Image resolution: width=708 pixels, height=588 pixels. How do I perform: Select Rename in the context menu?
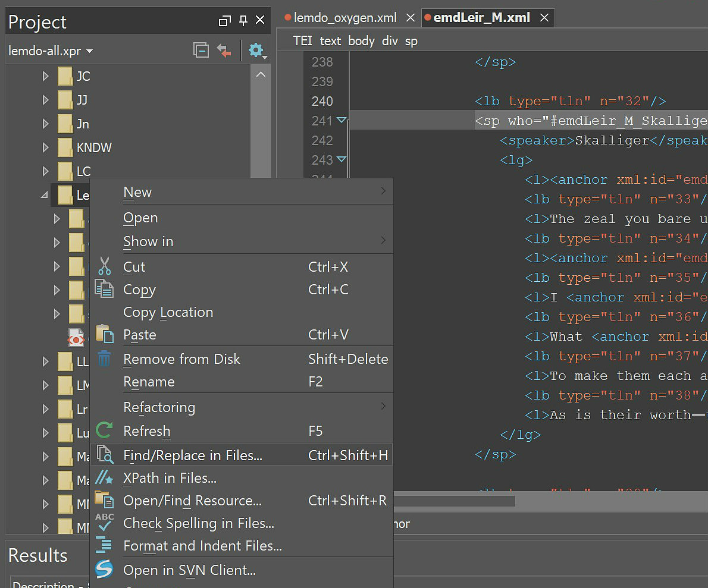click(149, 382)
